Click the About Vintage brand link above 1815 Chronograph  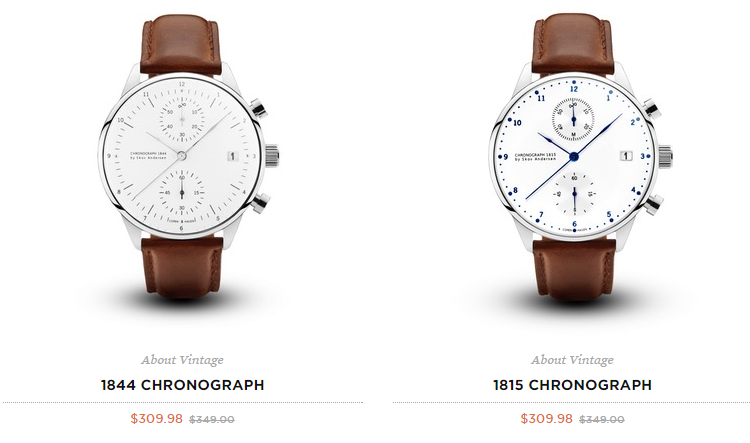pyautogui.click(x=572, y=360)
